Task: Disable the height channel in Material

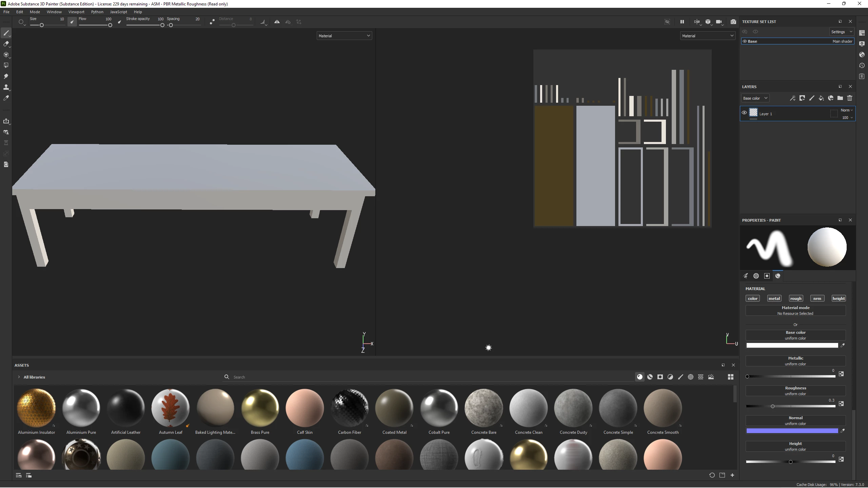Action: click(839, 299)
